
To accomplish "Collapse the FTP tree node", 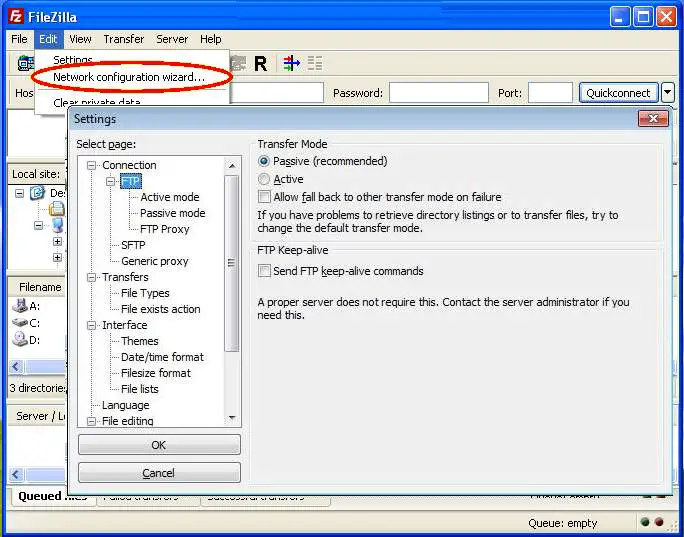I will click(110, 181).
